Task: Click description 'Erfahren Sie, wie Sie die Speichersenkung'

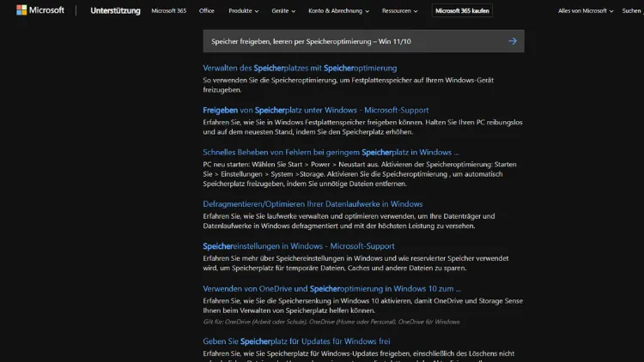Action: (x=362, y=305)
